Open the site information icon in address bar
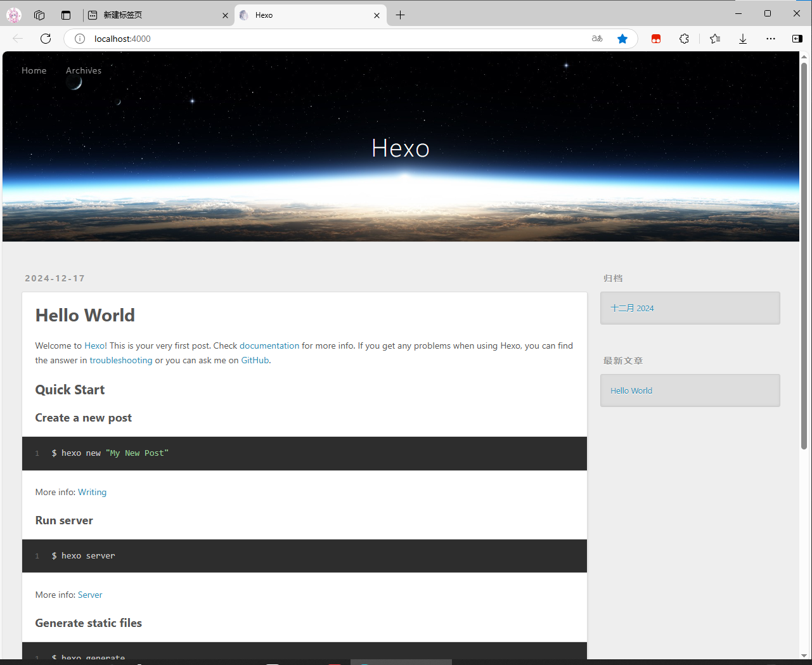Screen dimensions: 812x665 (x=80, y=39)
